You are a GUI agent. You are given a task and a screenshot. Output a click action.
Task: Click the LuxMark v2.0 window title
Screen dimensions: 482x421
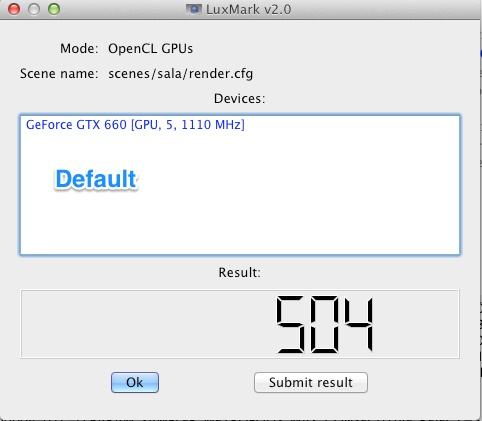click(249, 9)
